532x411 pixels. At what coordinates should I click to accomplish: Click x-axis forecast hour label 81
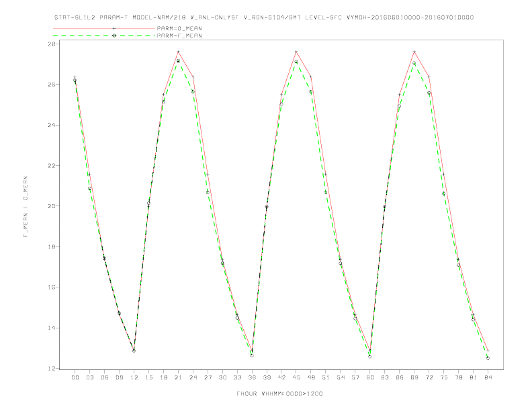tap(474, 377)
